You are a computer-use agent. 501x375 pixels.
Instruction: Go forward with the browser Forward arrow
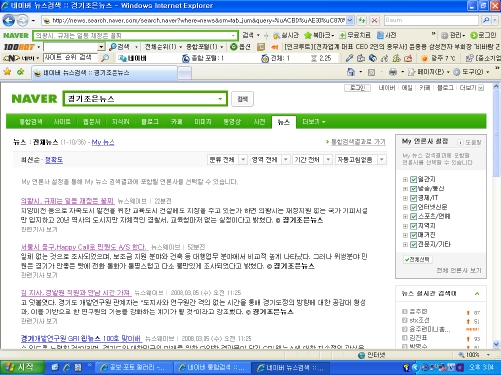coord(22,21)
